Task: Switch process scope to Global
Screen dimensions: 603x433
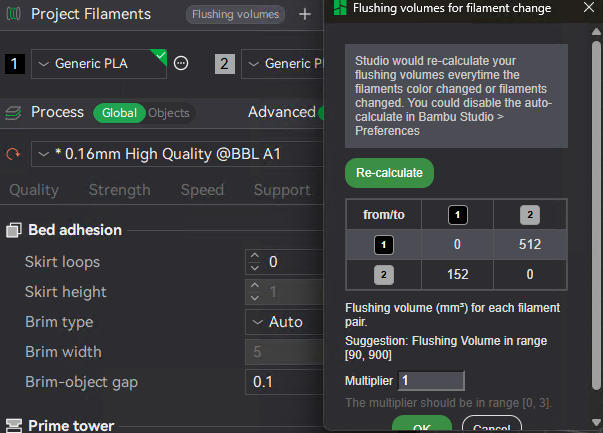Action: tap(119, 113)
